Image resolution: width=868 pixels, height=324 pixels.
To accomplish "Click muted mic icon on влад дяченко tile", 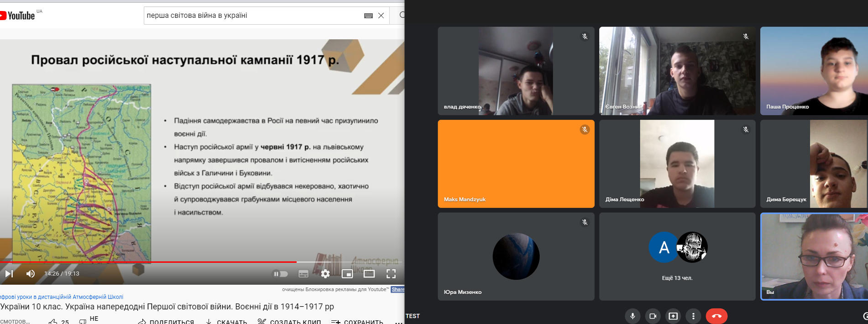I will [x=585, y=37].
